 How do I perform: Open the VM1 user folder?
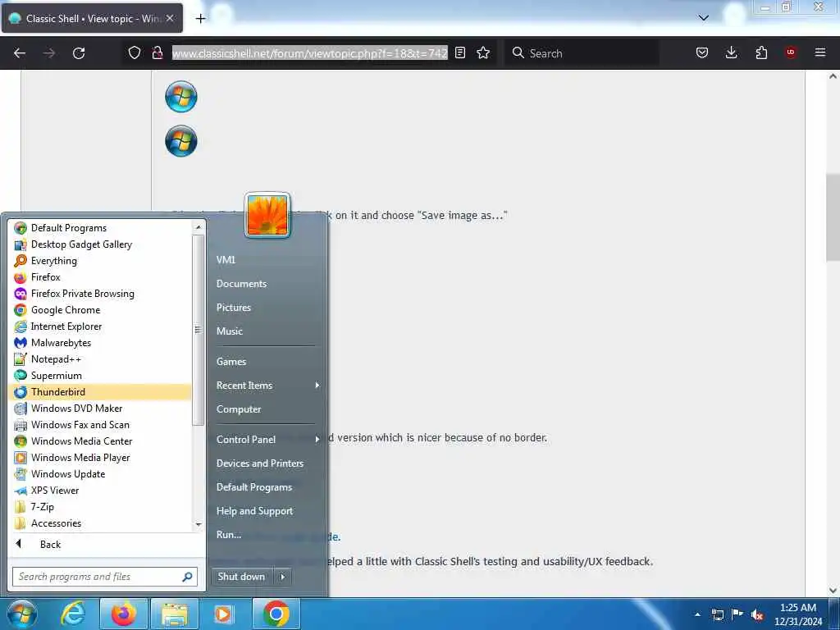click(226, 260)
